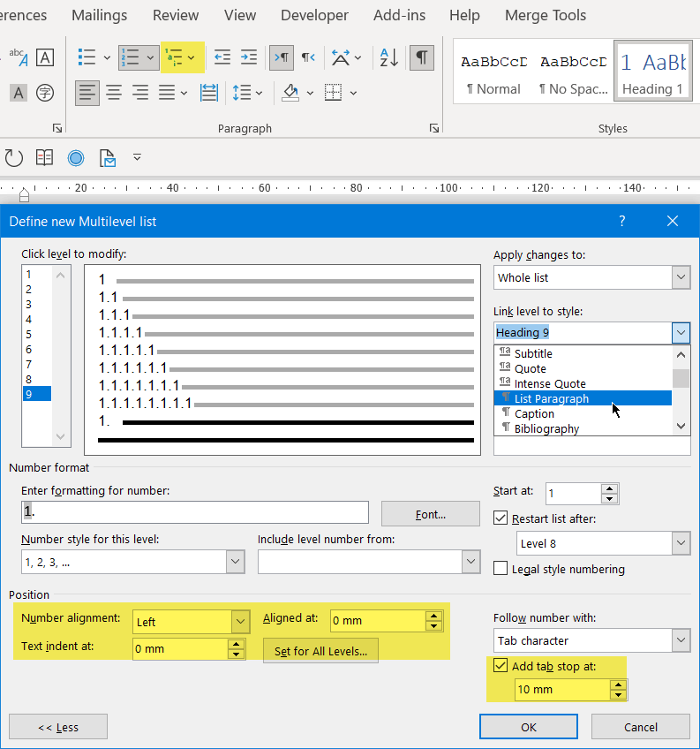Click in the number formatting field

pos(195,512)
